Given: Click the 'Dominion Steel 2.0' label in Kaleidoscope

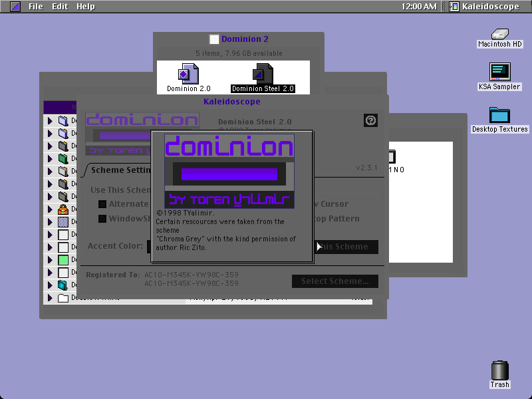Looking at the screenshot, I should [255, 122].
